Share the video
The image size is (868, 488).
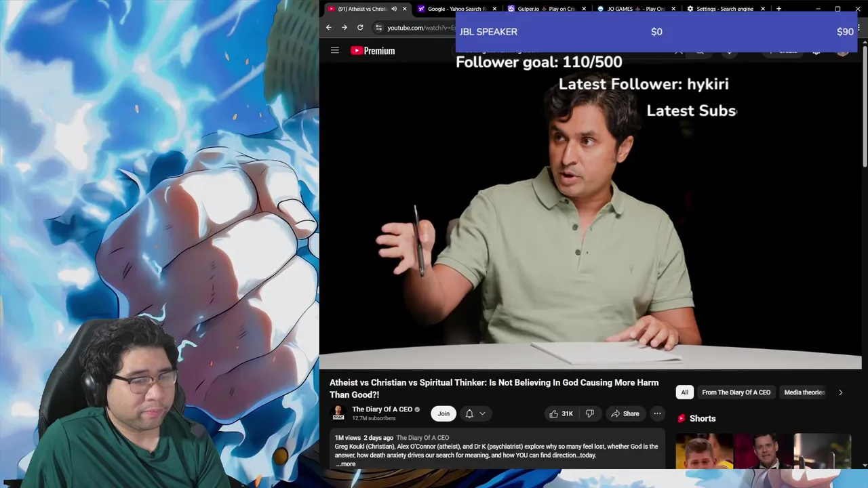tap(625, 413)
